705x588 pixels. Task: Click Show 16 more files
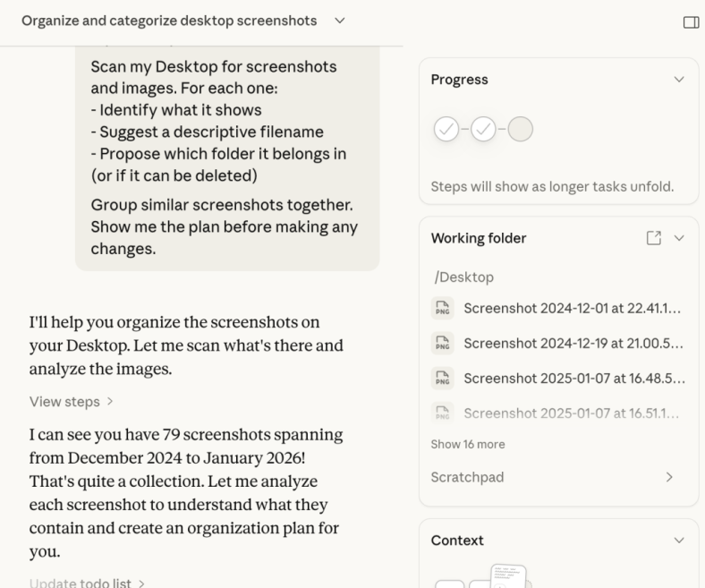point(467,444)
